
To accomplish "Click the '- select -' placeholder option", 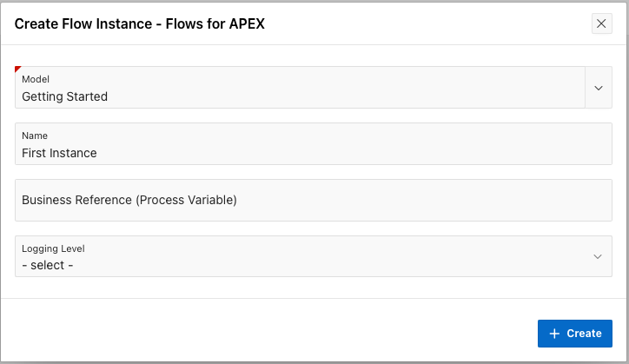I will point(47,265).
